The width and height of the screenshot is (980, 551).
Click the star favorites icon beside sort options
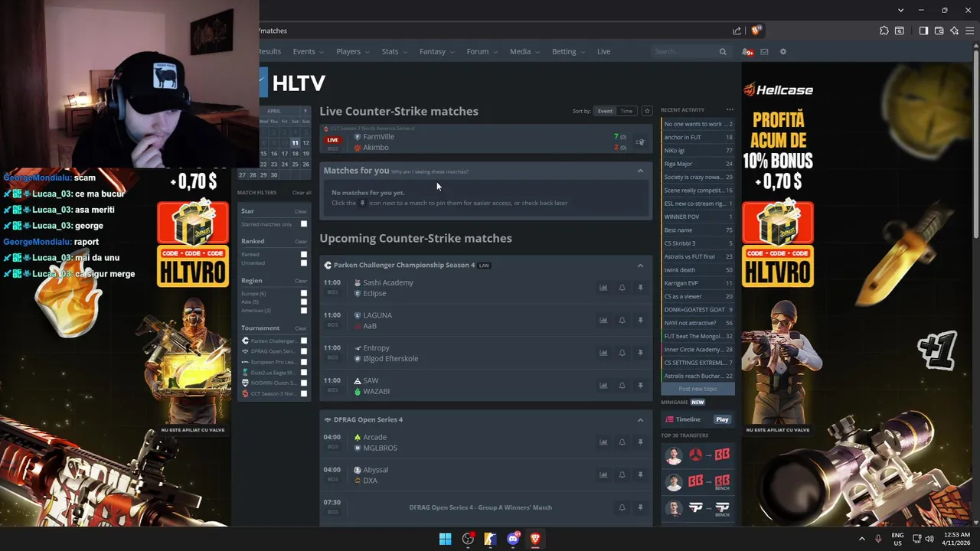tap(647, 111)
